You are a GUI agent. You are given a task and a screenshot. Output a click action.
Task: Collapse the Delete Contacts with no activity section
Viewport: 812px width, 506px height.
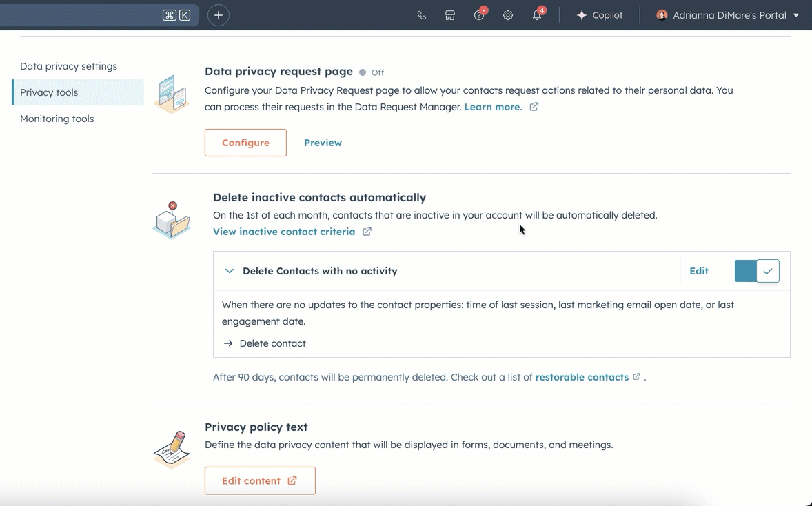(x=229, y=270)
